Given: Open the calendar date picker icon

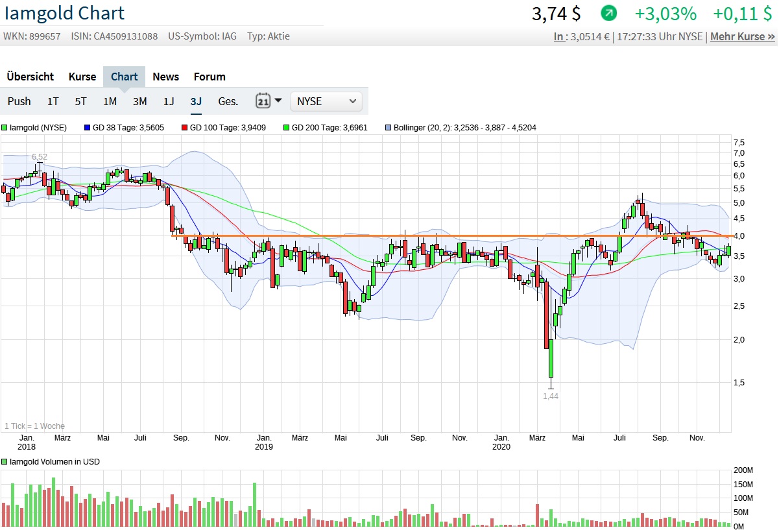Looking at the screenshot, I should pos(263,101).
